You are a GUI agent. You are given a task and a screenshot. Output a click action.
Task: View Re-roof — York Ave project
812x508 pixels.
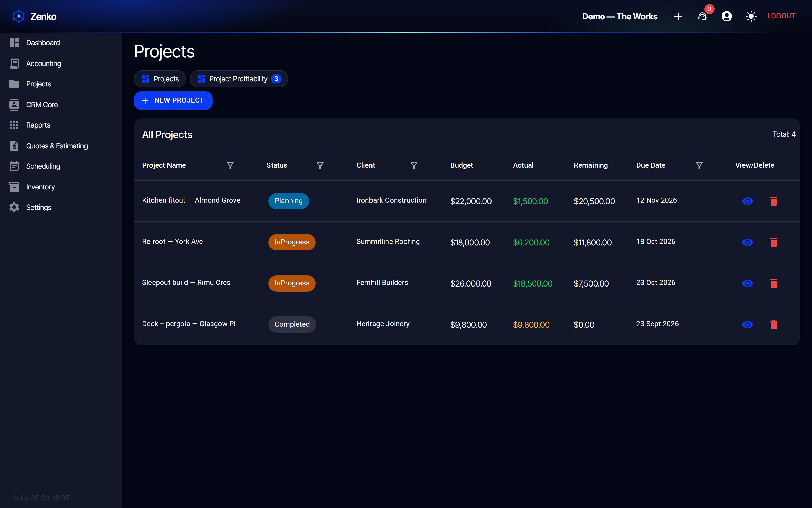click(747, 242)
